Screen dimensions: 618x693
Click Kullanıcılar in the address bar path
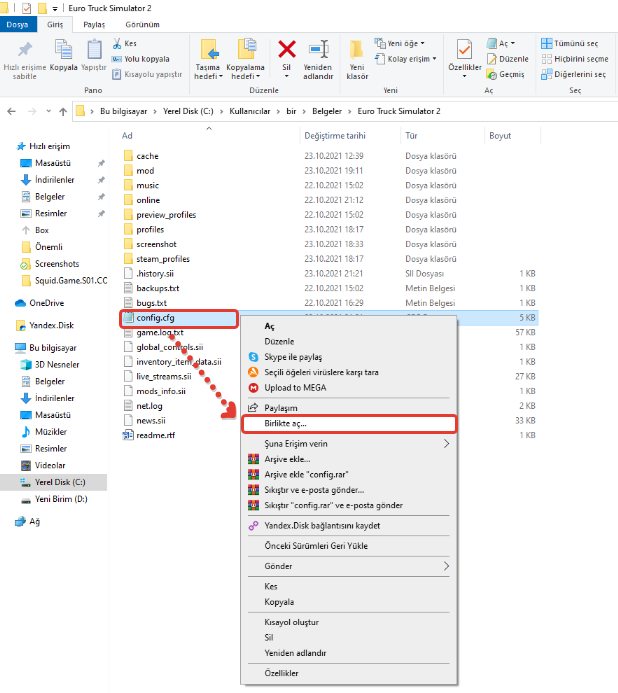click(250, 111)
